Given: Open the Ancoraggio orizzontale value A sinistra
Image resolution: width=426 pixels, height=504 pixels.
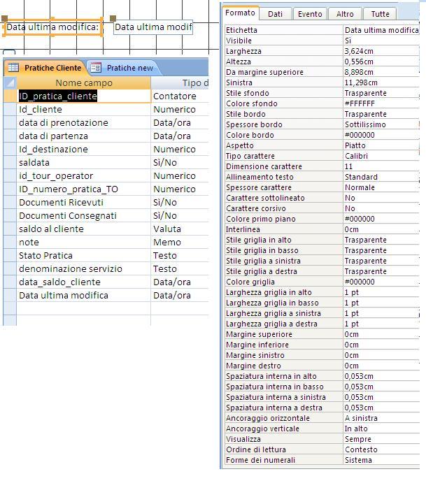Looking at the screenshot, I should click(x=381, y=418).
